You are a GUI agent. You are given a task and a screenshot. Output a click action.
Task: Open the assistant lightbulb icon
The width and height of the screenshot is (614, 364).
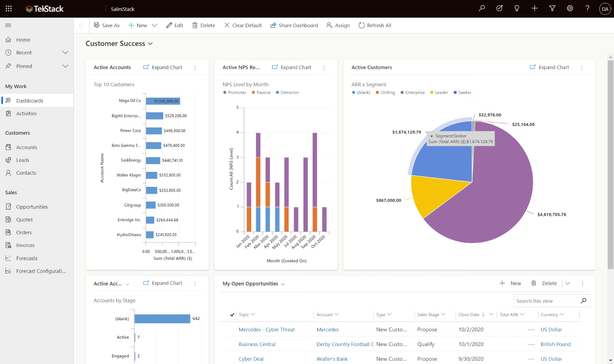coord(517,8)
